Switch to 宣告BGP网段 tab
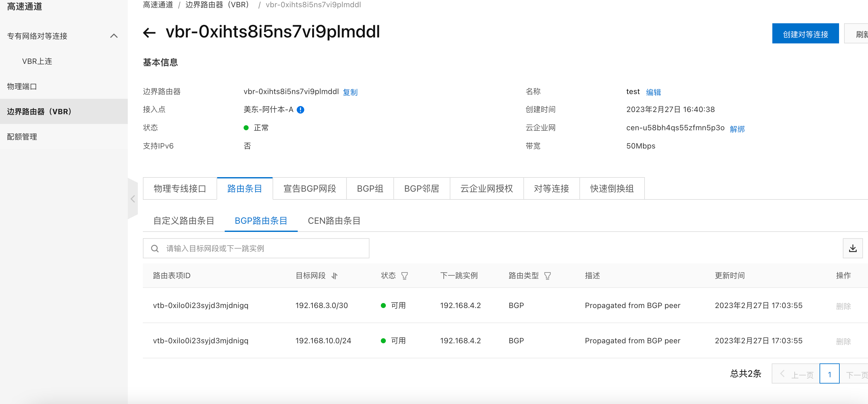The image size is (868, 404). point(310,189)
